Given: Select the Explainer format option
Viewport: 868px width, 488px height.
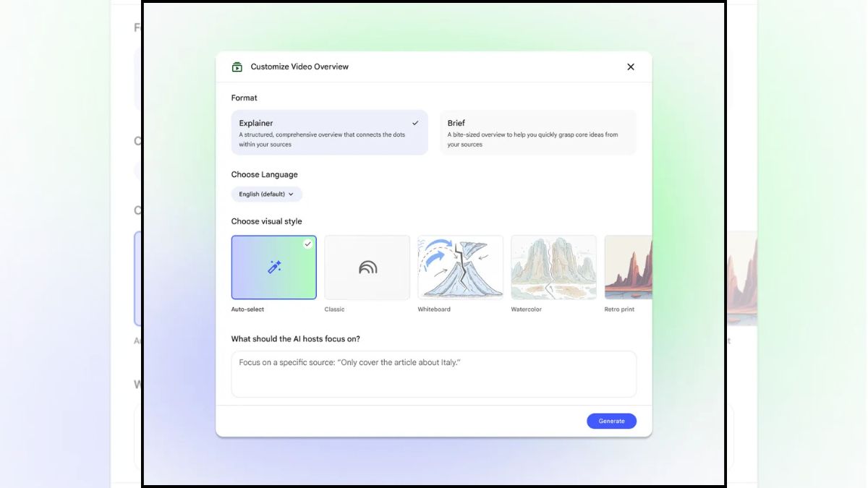Looking at the screenshot, I should tap(329, 133).
